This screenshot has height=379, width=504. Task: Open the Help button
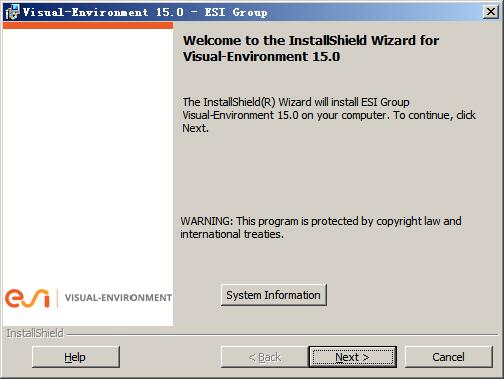pyautogui.click(x=76, y=357)
